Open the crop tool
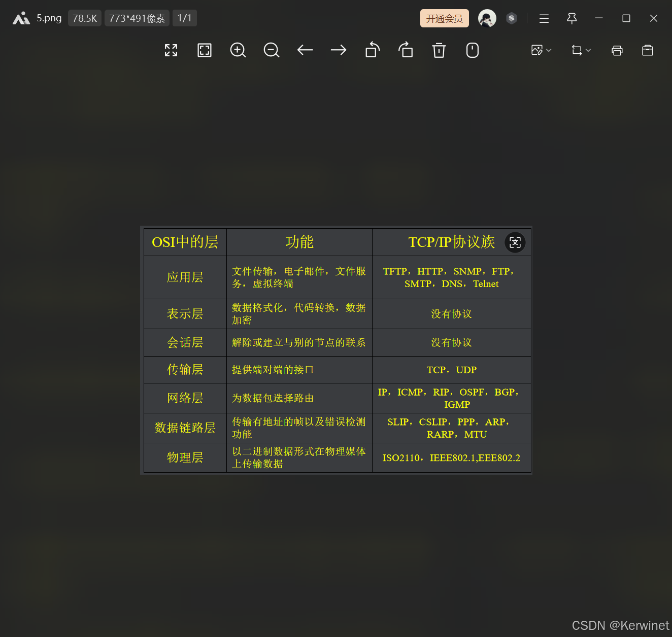The image size is (672, 637). click(x=577, y=50)
